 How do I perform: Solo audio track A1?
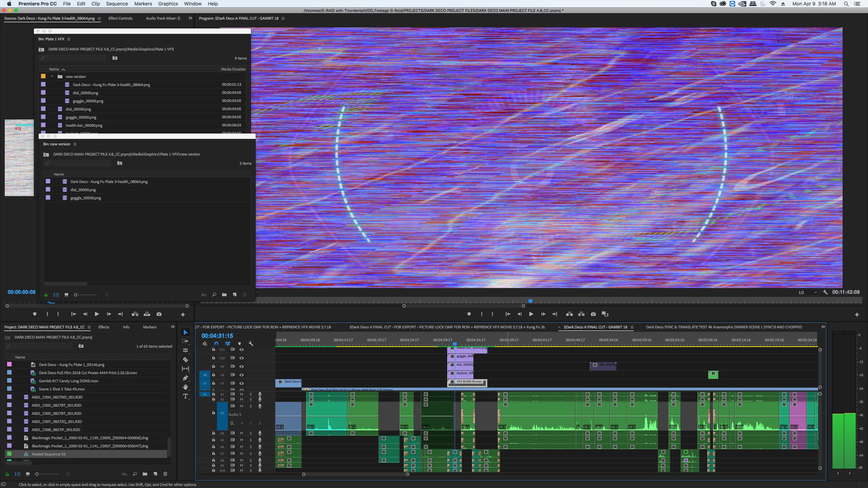(x=251, y=394)
